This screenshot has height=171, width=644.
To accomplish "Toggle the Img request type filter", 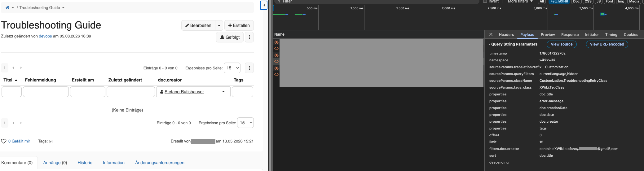I will 621,2.
